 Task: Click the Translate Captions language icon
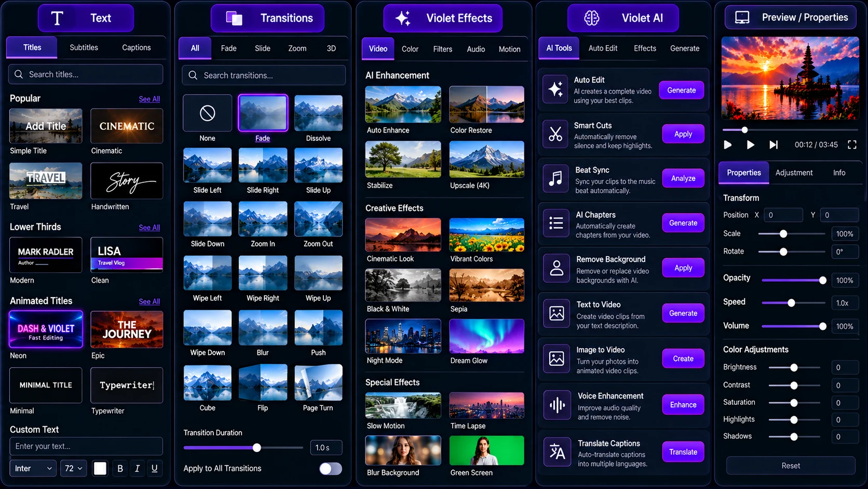pos(557,452)
